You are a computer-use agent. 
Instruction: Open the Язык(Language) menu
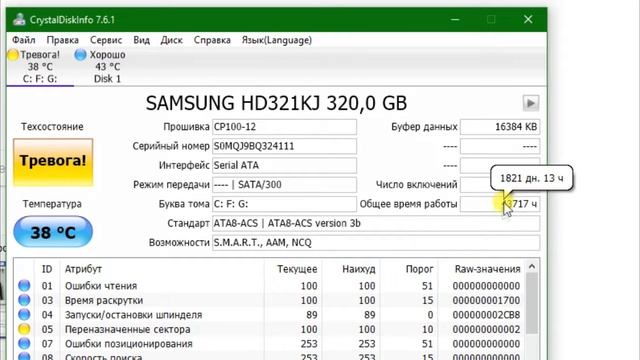pos(277,40)
